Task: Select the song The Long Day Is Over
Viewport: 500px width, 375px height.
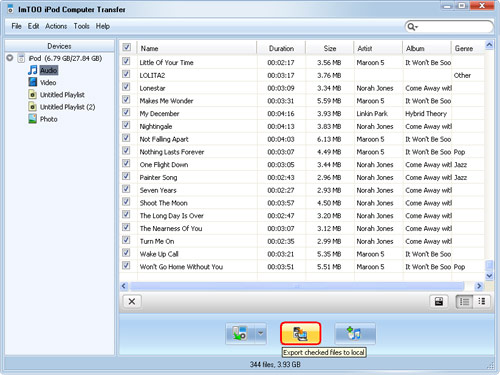Action: pos(171,216)
